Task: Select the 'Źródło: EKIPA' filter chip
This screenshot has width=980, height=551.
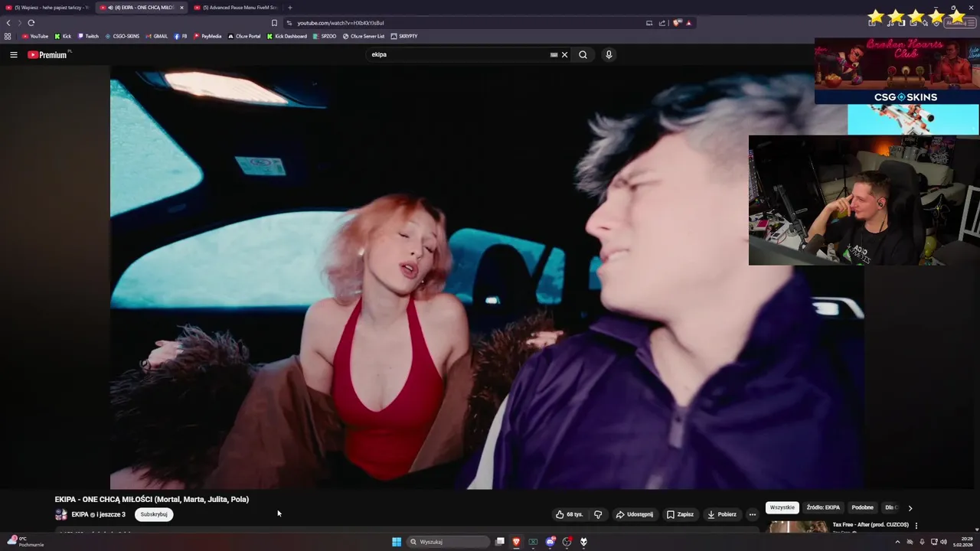Action: [x=823, y=507]
